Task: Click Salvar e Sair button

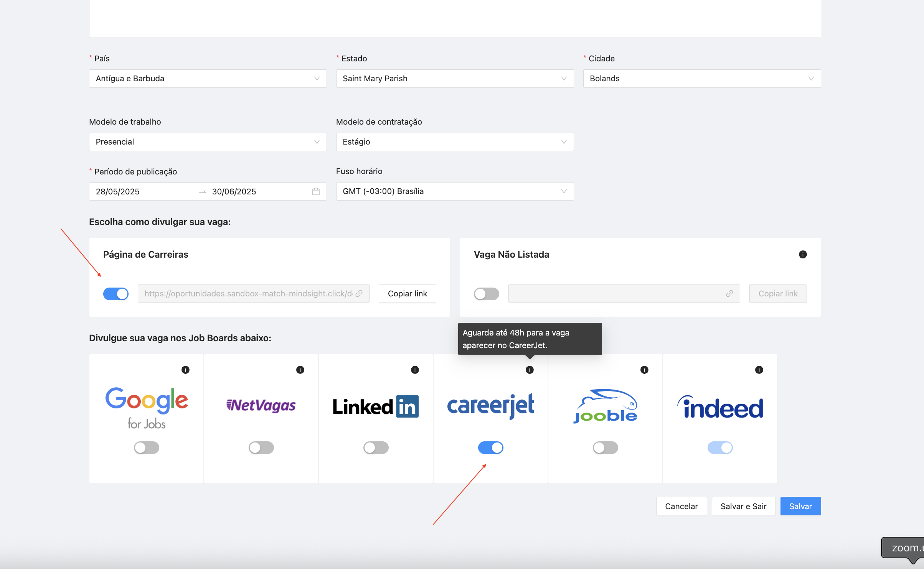Action: tap(744, 506)
